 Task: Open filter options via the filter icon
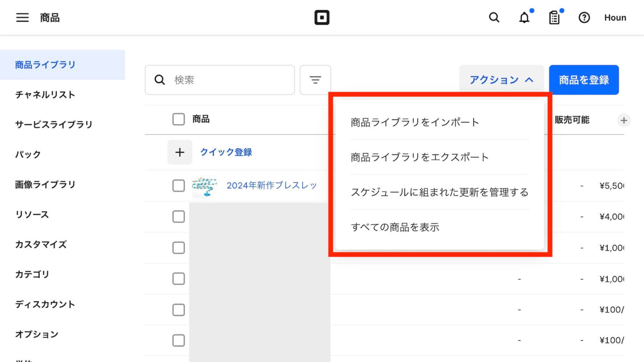pyautogui.click(x=315, y=80)
